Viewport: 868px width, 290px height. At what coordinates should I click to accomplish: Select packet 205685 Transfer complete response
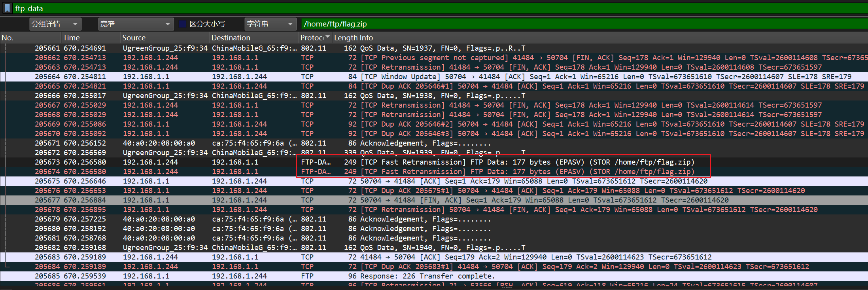[x=395, y=276]
